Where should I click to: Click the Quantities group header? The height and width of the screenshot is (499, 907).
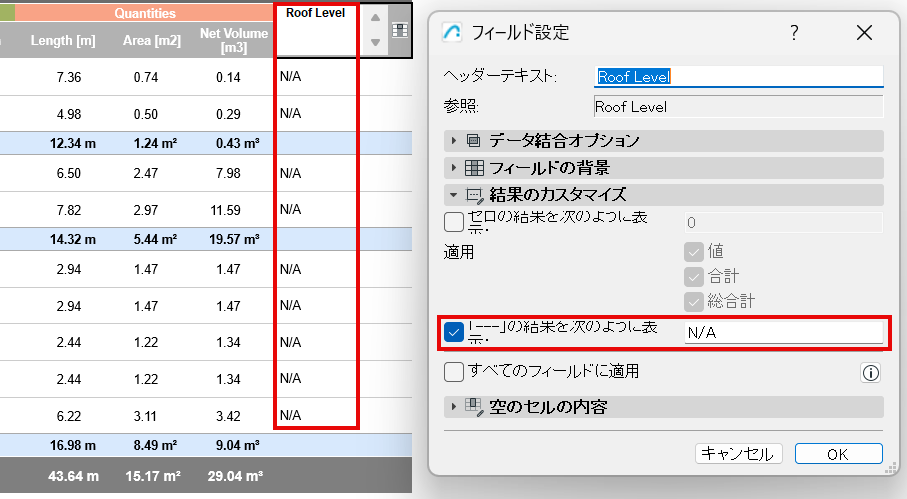[x=145, y=13]
